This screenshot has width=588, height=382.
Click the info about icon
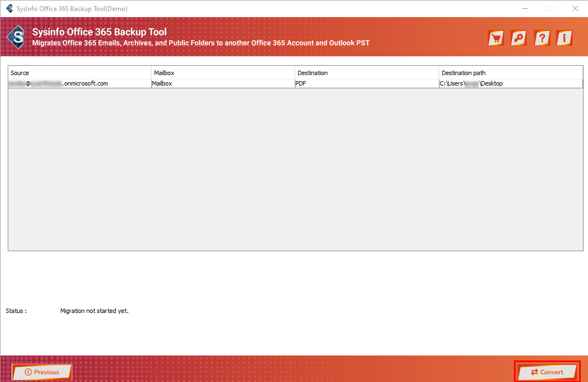(564, 38)
